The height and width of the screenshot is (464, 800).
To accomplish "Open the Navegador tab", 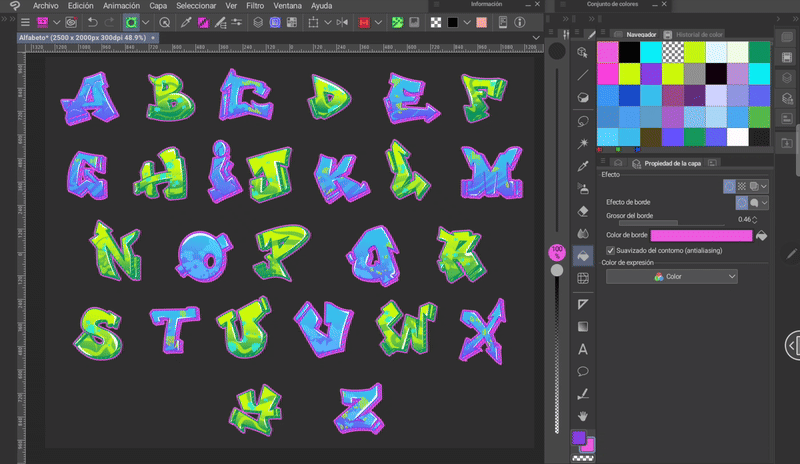I will 640,34.
